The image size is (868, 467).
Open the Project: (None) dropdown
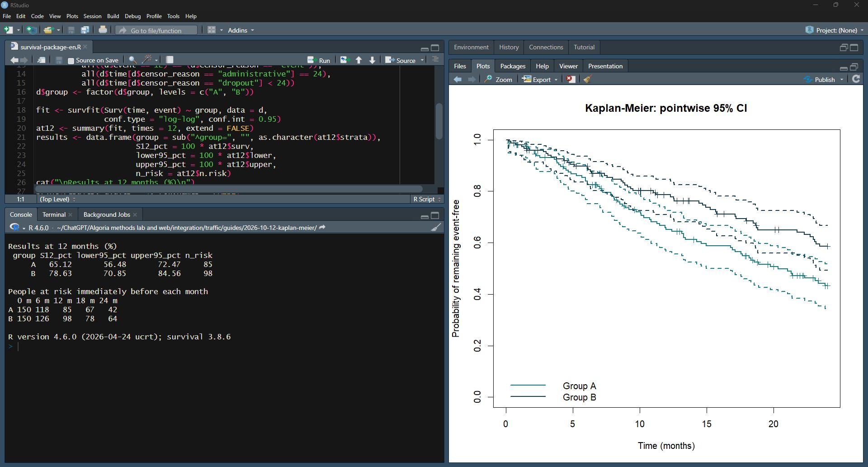click(835, 30)
